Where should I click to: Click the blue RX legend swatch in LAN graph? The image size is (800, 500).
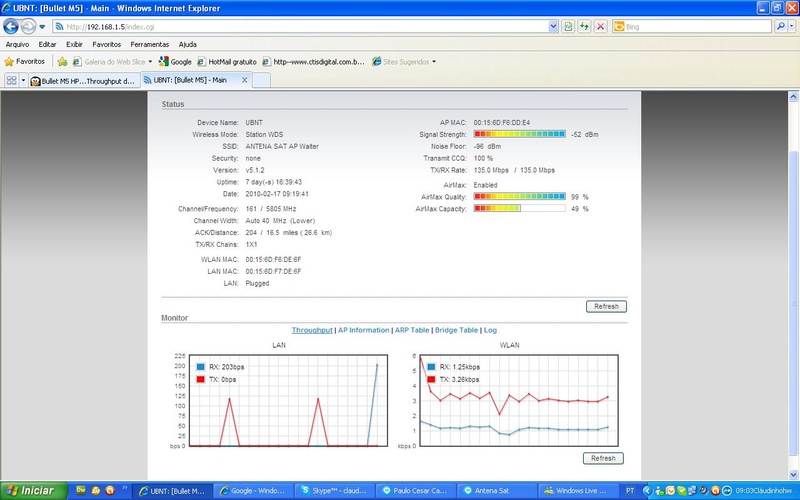pos(201,367)
